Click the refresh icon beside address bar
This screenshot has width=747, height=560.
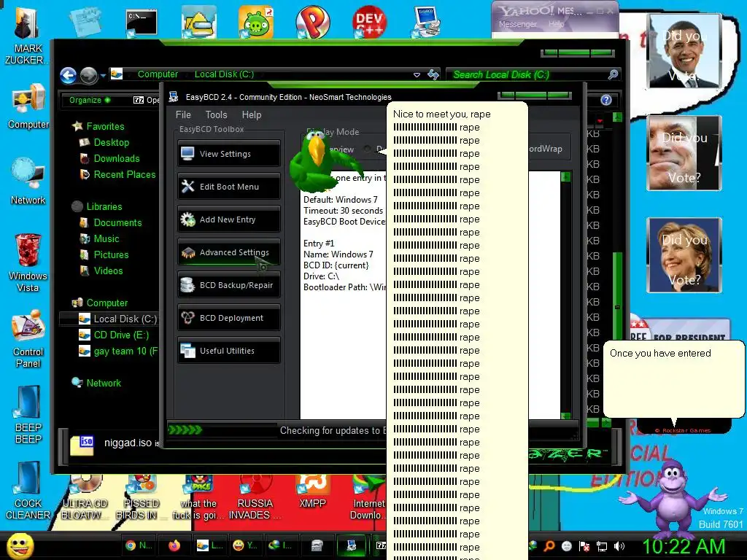pos(433,74)
